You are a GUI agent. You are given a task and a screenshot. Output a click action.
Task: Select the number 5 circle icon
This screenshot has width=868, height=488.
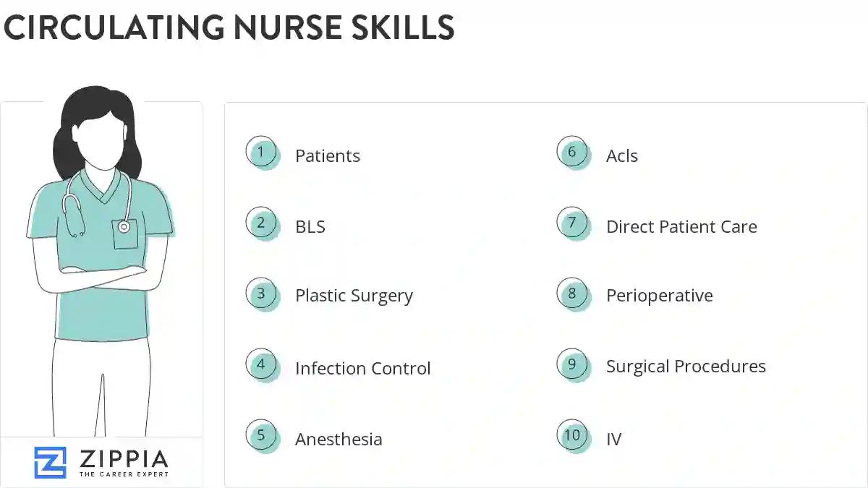pos(261,436)
